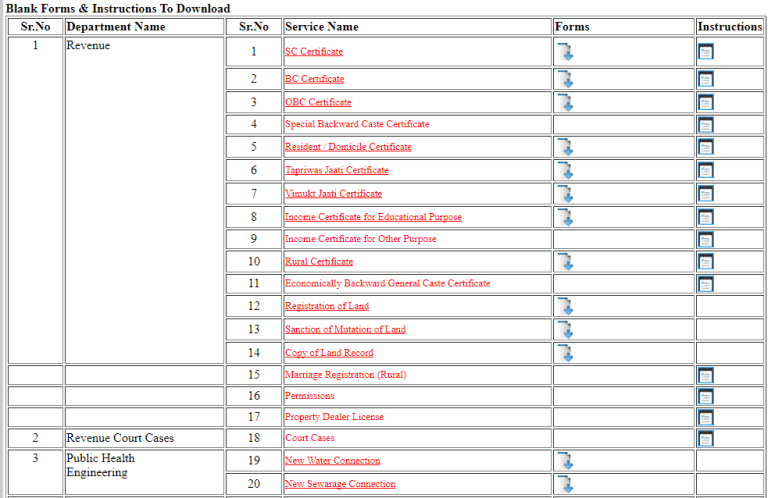Viewport: 768px width, 498px height.
Task: Download the BC Certificate form icon
Action: coord(565,79)
